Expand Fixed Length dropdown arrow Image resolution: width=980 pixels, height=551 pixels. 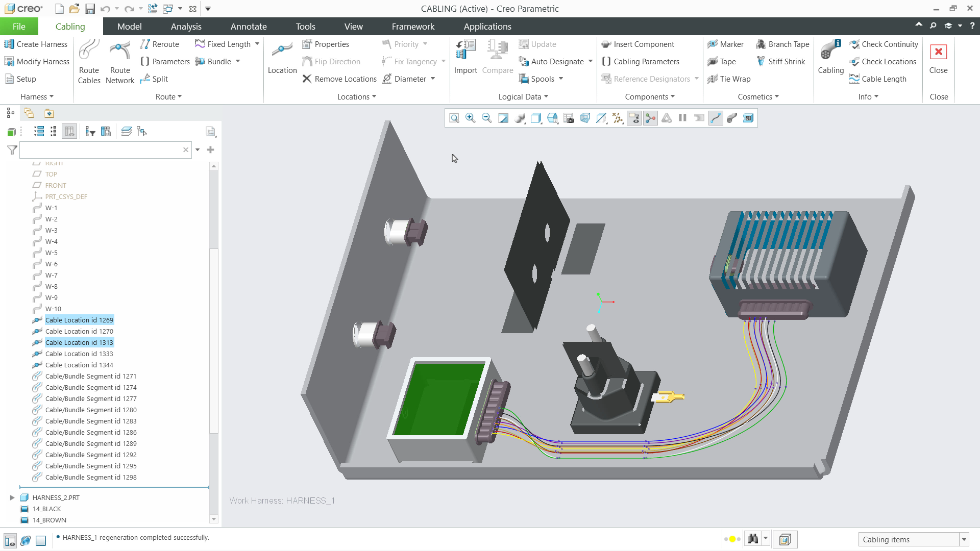click(257, 44)
